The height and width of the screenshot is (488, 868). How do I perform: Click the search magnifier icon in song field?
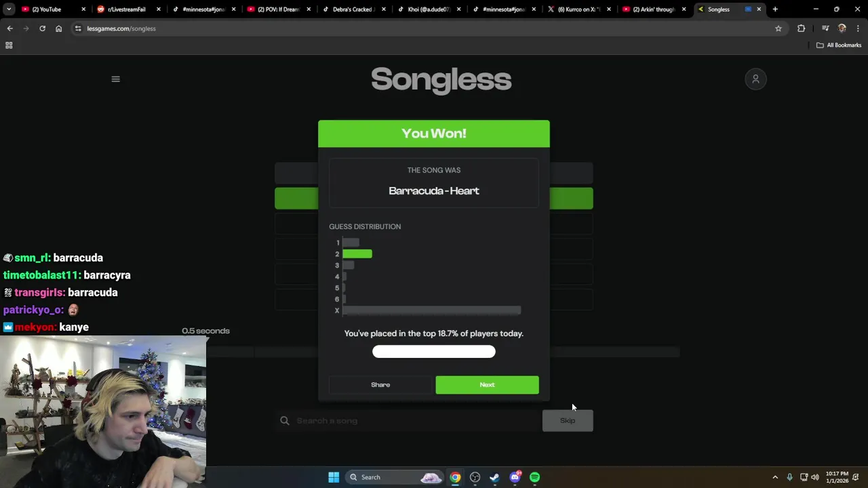285,421
